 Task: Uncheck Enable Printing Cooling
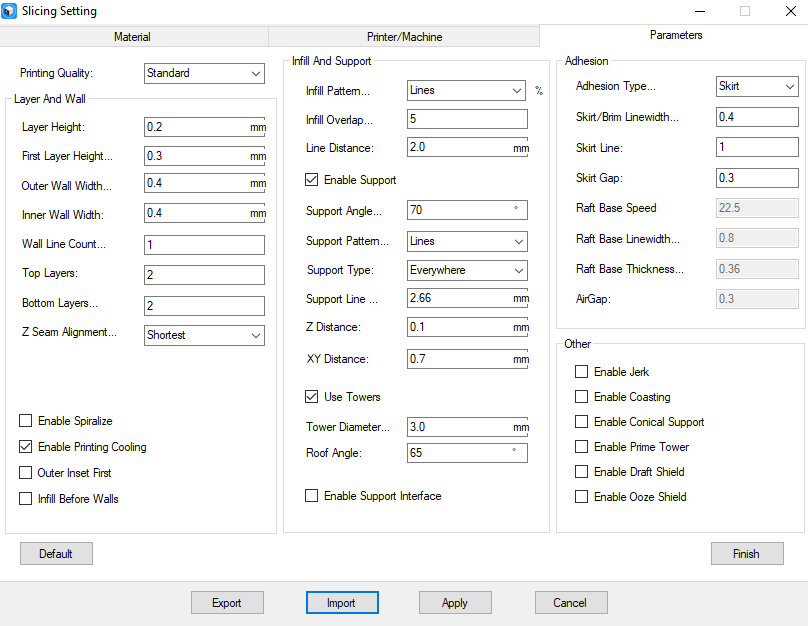click(x=26, y=447)
